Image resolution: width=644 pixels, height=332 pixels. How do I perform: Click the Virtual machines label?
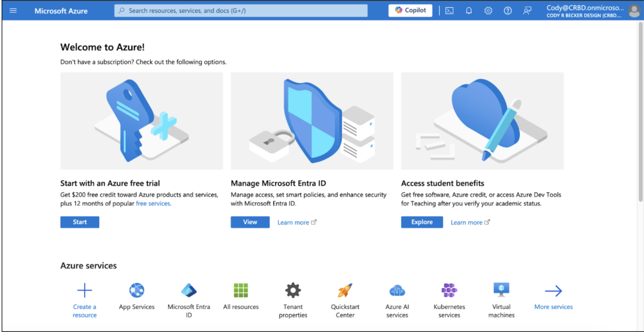point(502,311)
